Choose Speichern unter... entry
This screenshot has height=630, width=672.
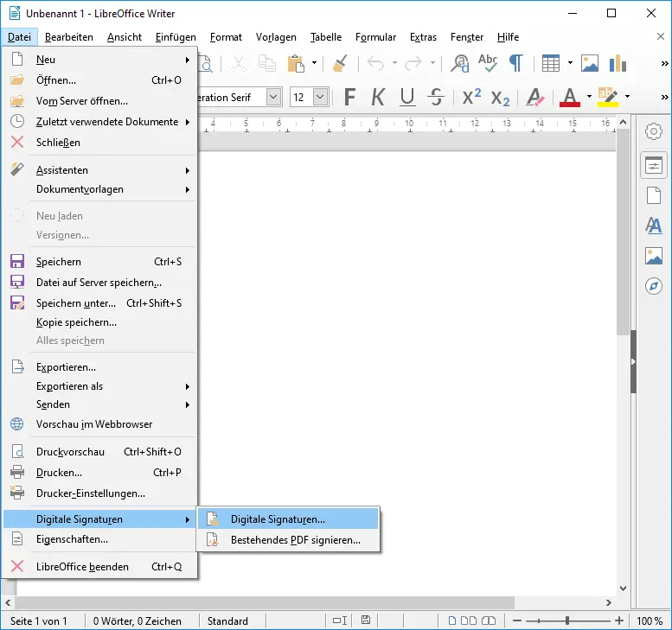(99, 303)
